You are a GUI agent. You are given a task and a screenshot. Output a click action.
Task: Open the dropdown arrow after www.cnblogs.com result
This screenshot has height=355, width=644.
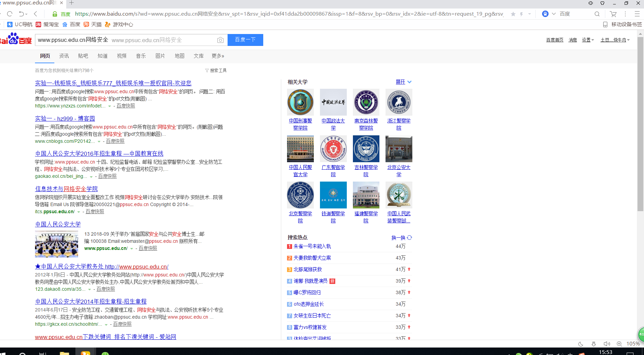(x=99, y=141)
